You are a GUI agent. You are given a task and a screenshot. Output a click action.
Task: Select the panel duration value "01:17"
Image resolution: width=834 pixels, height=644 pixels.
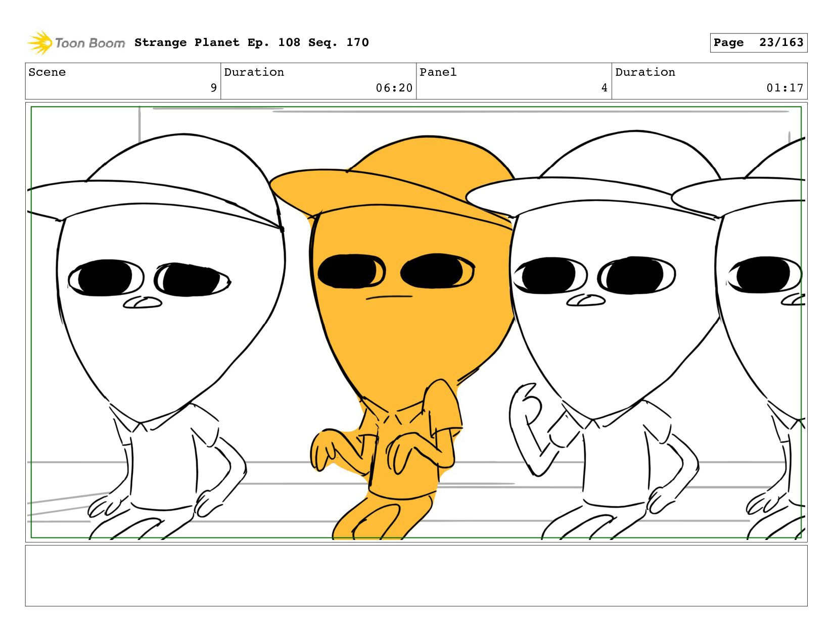[785, 88]
